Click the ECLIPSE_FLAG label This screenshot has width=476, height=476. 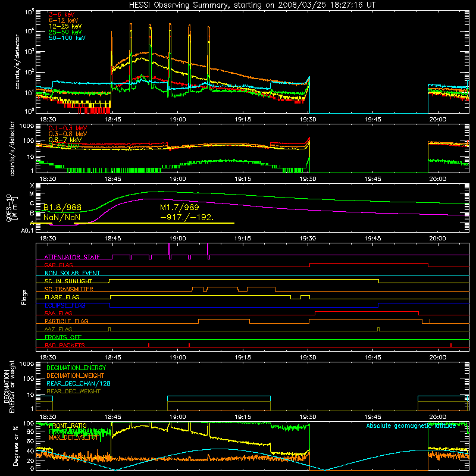tap(65, 305)
